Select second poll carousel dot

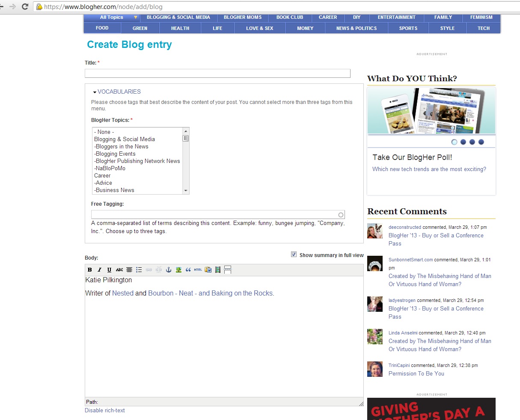(x=463, y=142)
